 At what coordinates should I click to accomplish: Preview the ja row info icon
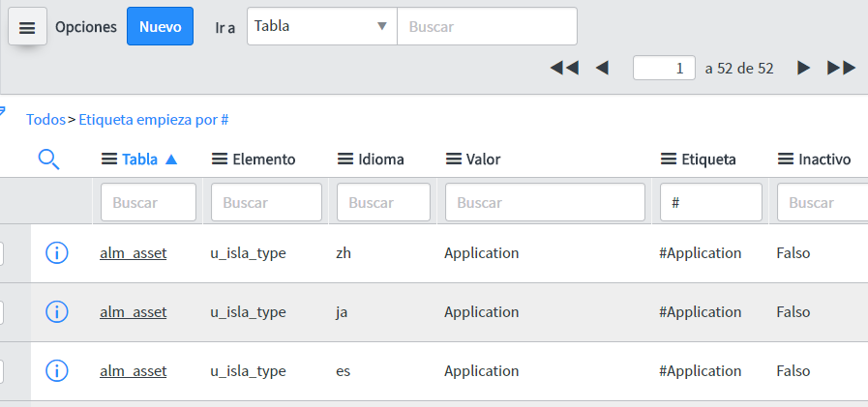pos(56,312)
